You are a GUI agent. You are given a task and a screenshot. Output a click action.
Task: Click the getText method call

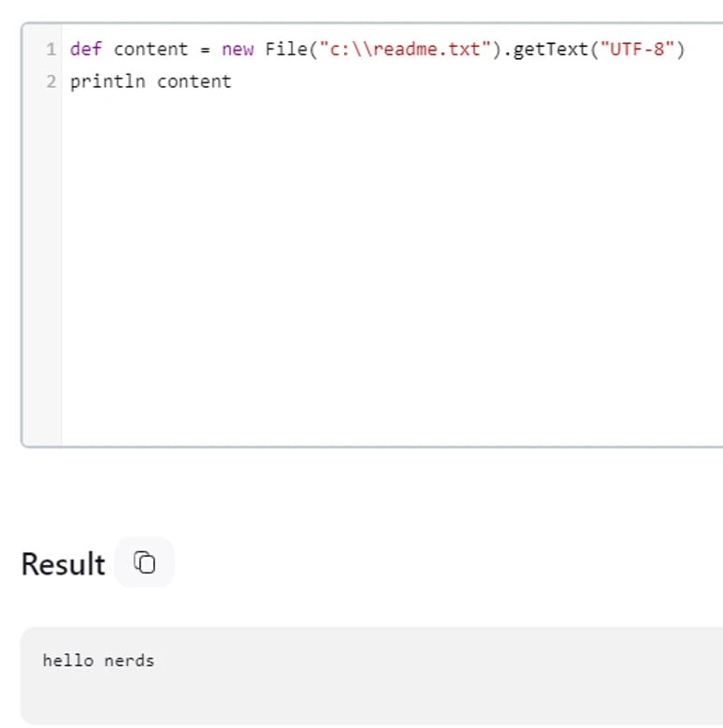551,50
